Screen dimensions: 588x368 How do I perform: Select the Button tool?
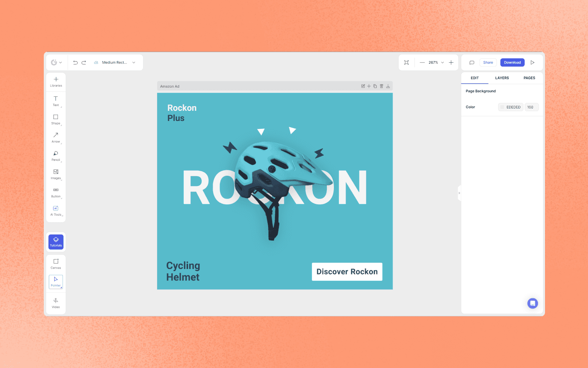click(56, 193)
